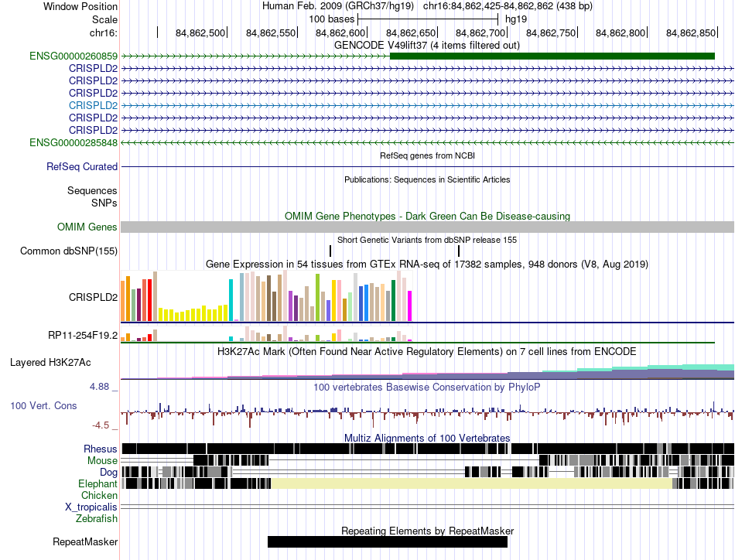This screenshot has height=560, width=735.
Task: Click the 84,862,500 ruler coordinate
Action: click(200, 32)
